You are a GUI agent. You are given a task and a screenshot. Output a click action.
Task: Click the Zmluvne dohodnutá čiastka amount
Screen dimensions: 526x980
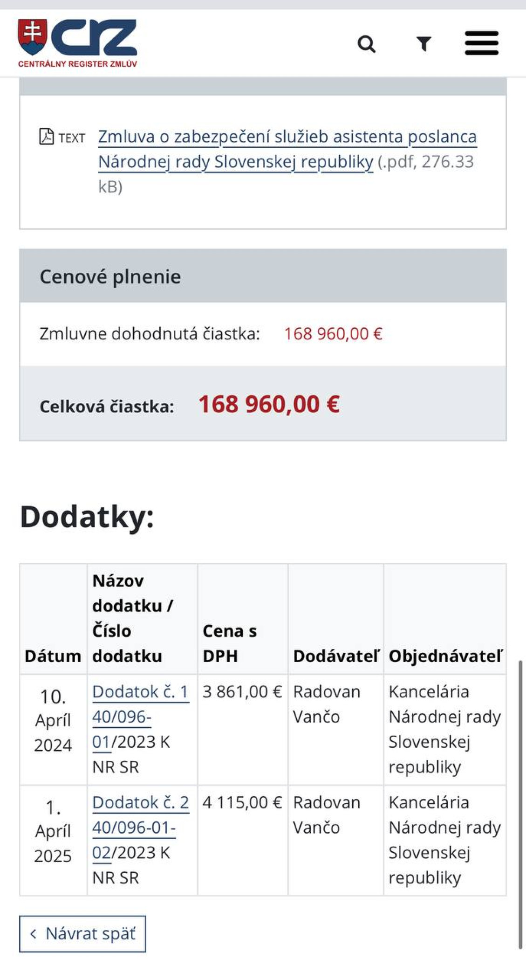click(x=333, y=334)
